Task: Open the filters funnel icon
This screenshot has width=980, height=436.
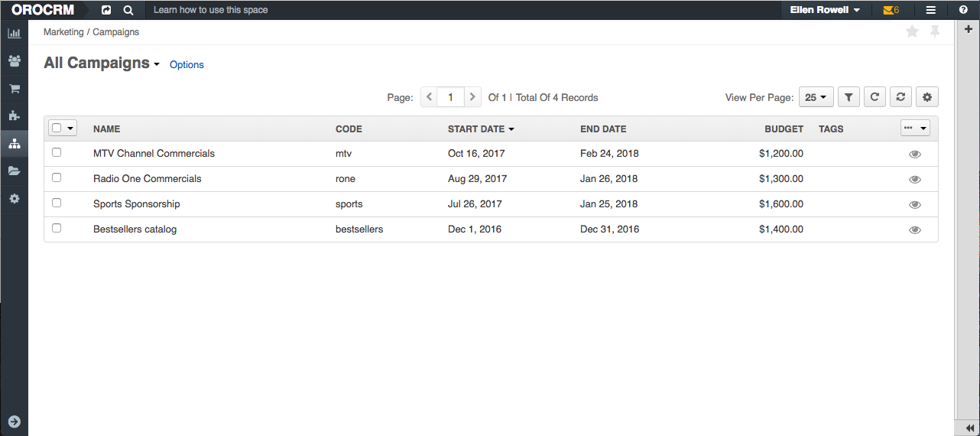Action: tap(849, 97)
